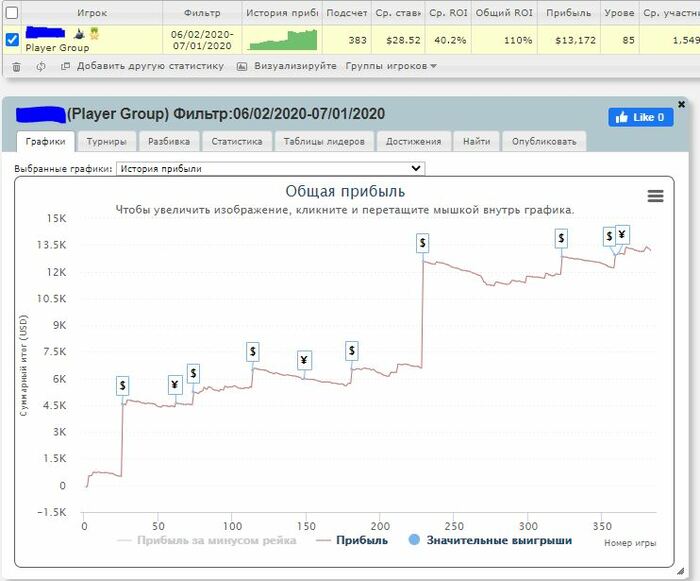Click the ¥ marker near game 150

(304, 360)
